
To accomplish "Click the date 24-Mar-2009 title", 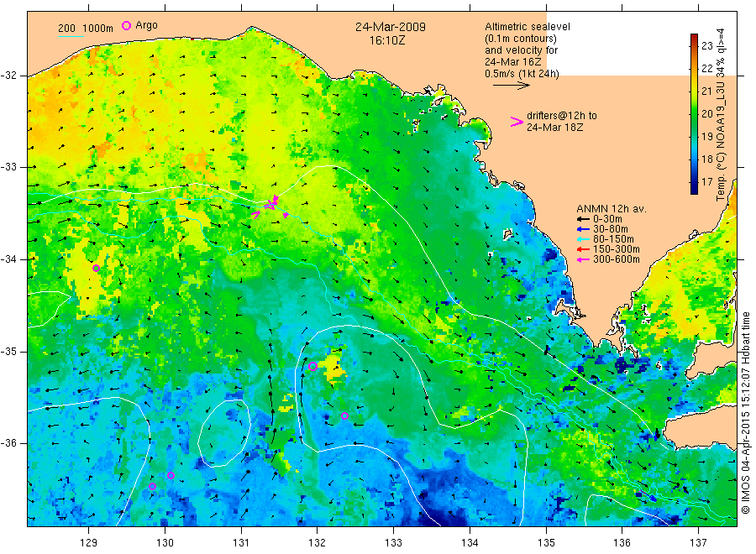I will 391,27.
